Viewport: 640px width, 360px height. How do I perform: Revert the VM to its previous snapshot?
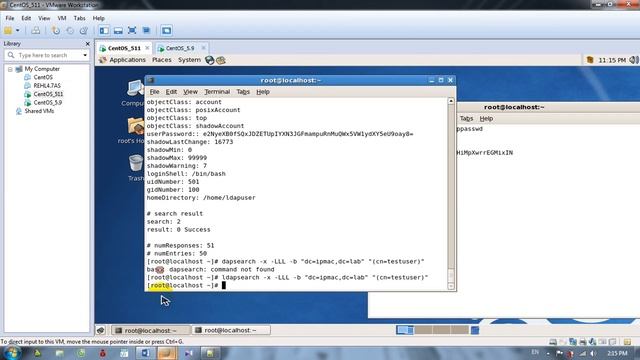[70, 31]
